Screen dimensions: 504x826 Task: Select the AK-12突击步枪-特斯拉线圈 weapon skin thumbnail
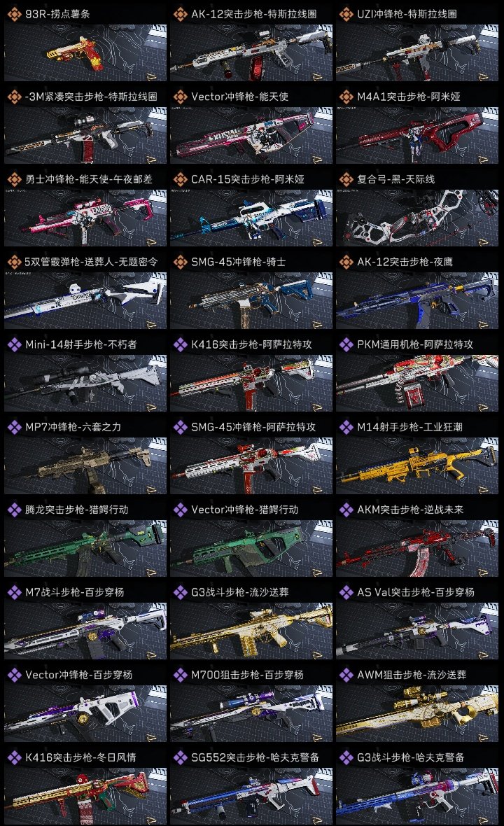pyautogui.click(x=251, y=52)
